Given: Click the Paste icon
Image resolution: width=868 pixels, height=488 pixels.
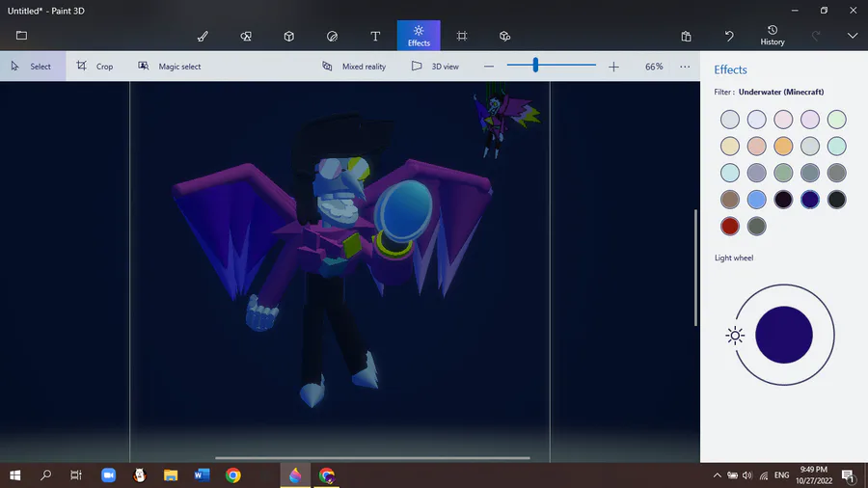Looking at the screenshot, I should [687, 36].
